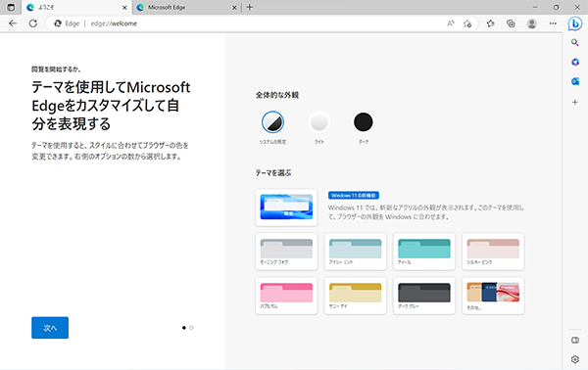Screen dimensions: 588x370
Task: Go to second page indicator dot
Action: [191, 328]
